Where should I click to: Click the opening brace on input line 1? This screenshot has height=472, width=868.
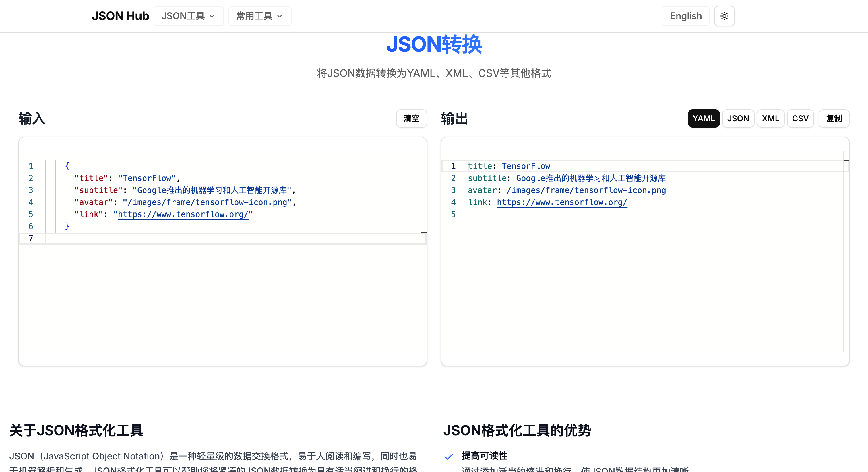tap(67, 166)
